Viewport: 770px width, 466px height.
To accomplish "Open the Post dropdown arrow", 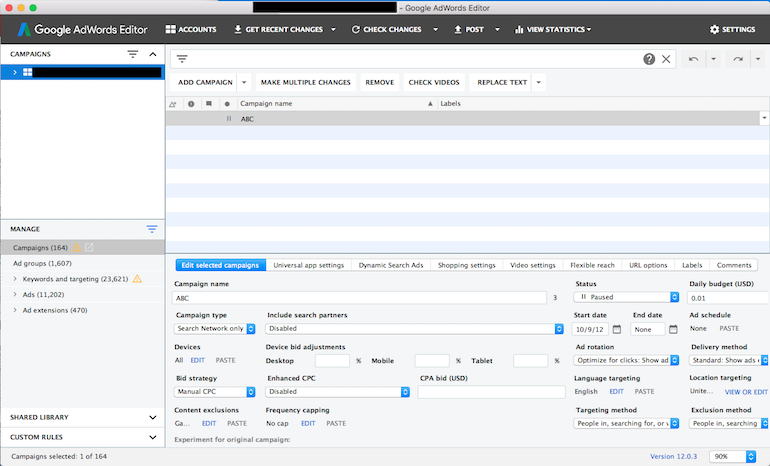I will 497,29.
